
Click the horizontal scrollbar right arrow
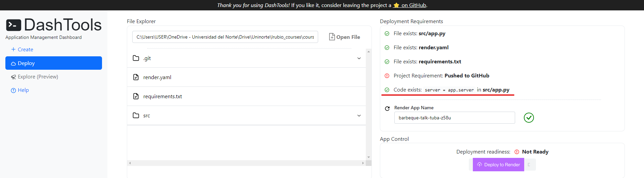363,163
